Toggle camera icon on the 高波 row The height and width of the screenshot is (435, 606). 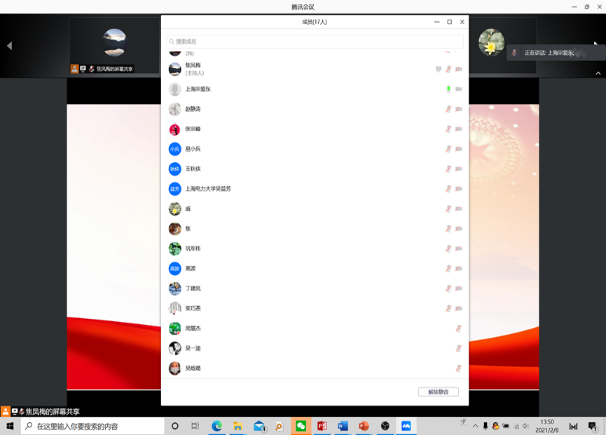[459, 268]
